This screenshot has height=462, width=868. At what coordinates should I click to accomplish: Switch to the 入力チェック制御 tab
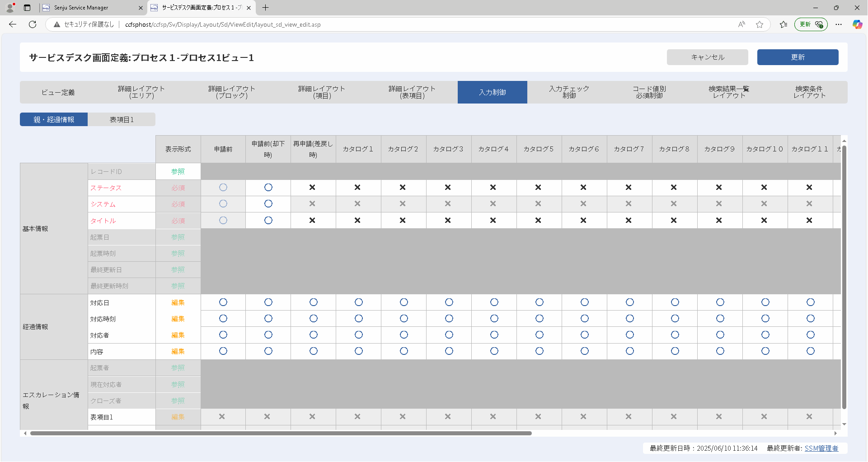click(x=569, y=92)
